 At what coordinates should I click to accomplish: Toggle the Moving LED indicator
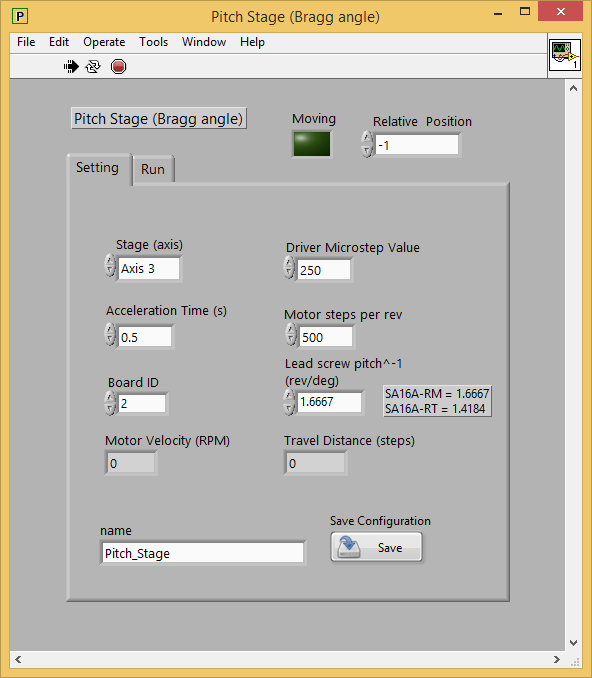point(312,144)
